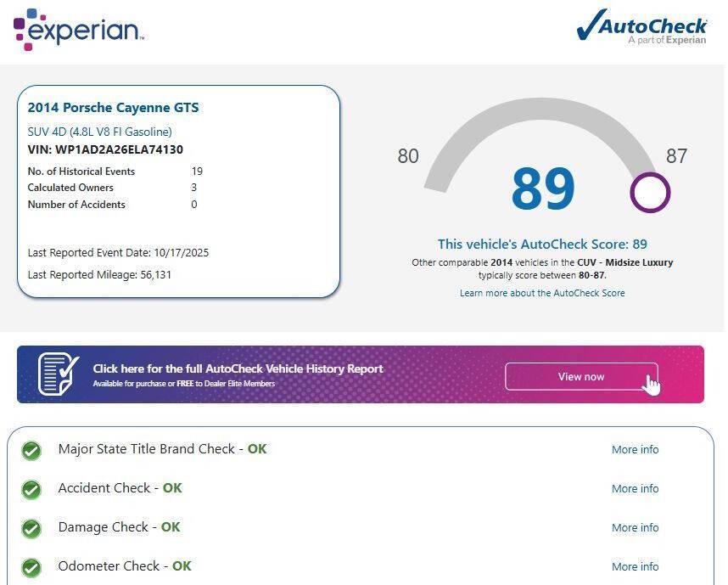Click the Last Reported Mileage value
The height and width of the screenshot is (585, 728).
(155, 275)
